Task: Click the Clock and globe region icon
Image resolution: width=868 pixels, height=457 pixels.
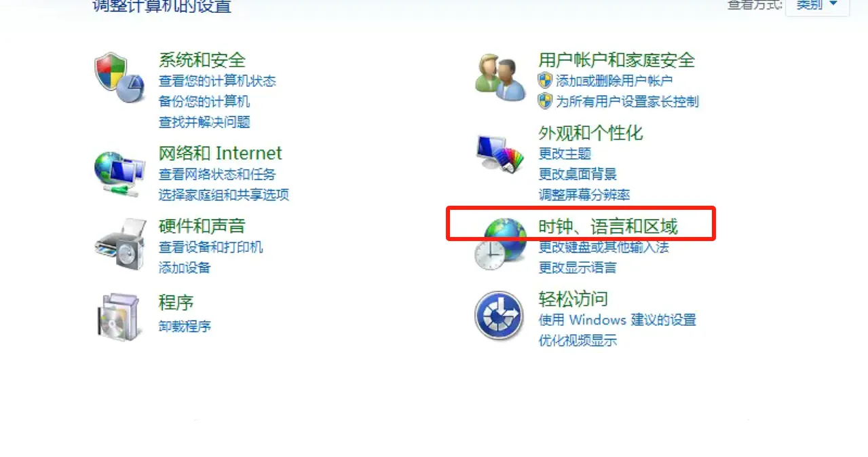Action: [x=500, y=246]
